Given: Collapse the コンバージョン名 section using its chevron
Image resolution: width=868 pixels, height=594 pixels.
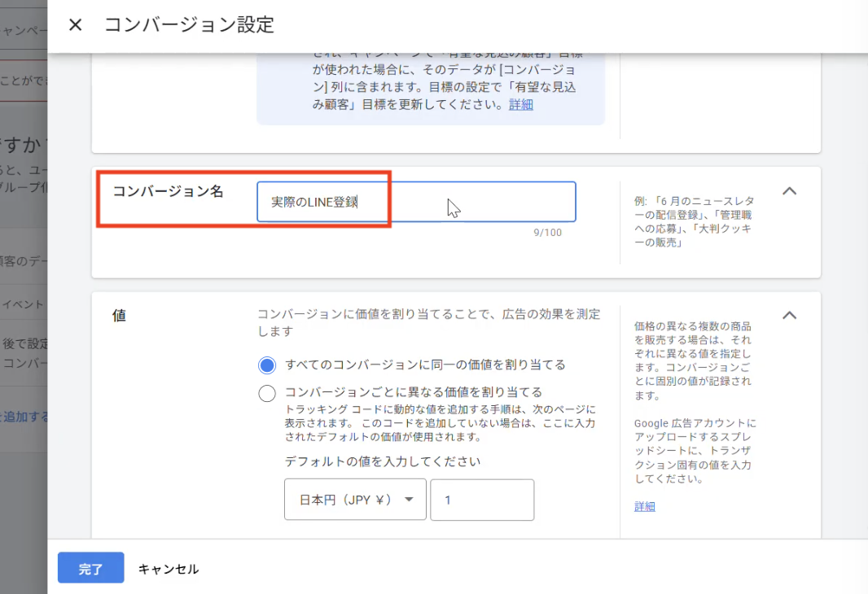Looking at the screenshot, I should (789, 190).
